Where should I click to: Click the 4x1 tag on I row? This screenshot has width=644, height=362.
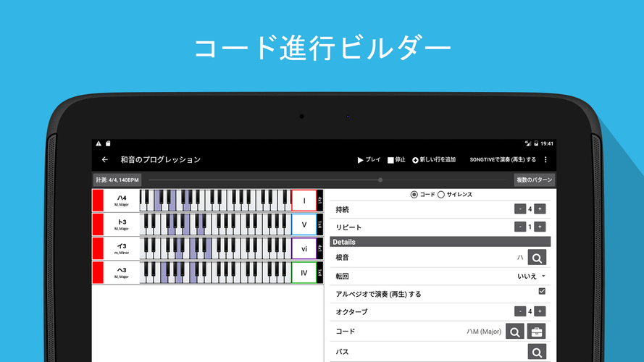coord(320,201)
